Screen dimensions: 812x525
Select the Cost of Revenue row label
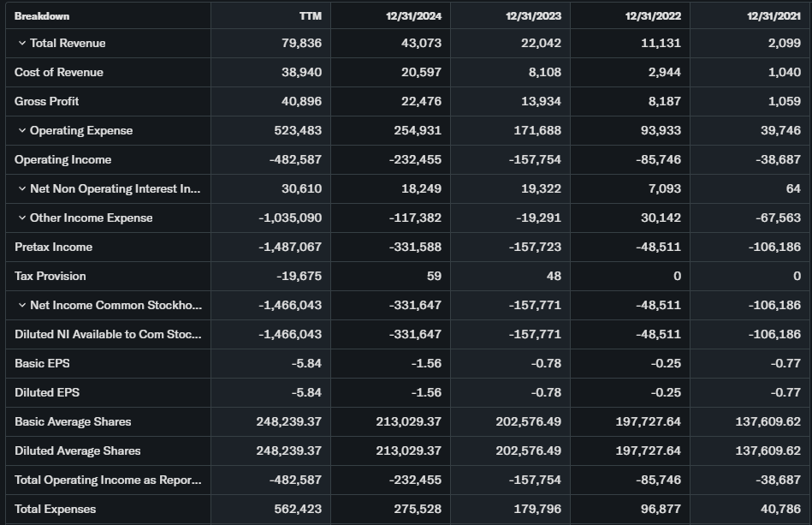pyautogui.click(x=59, y=72)
